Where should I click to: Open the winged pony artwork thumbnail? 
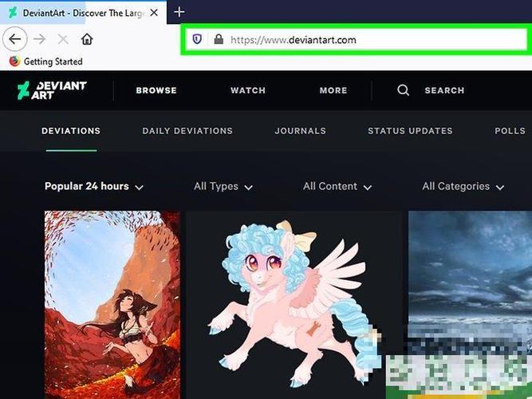[294, 305]
